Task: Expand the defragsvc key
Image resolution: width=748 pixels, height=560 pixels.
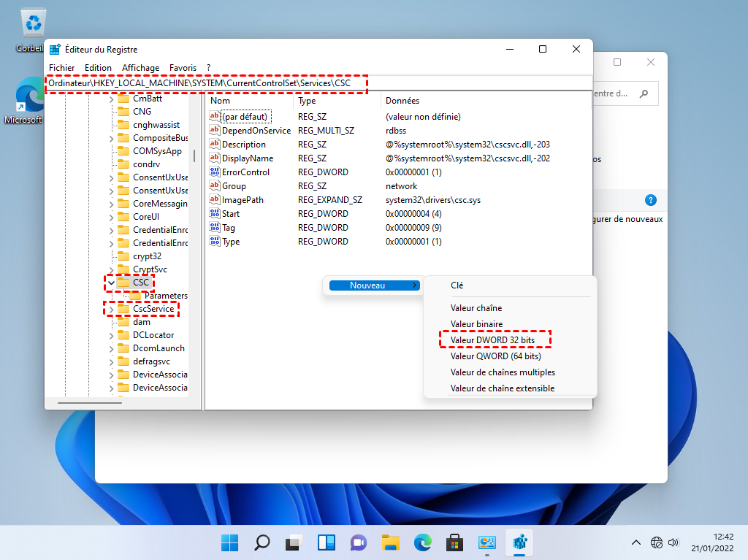Action: click(x=111, y=362)
